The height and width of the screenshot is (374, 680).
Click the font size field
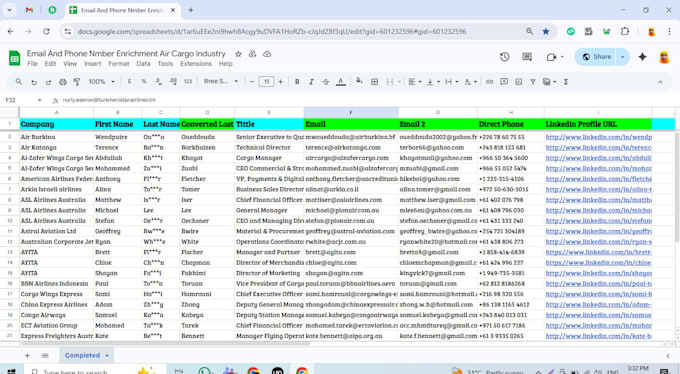tap(266, 82)
